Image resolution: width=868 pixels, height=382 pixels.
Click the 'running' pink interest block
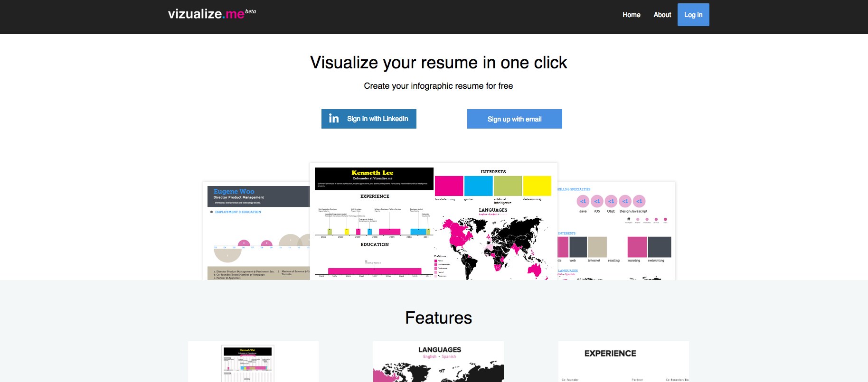tap(637, 247)
